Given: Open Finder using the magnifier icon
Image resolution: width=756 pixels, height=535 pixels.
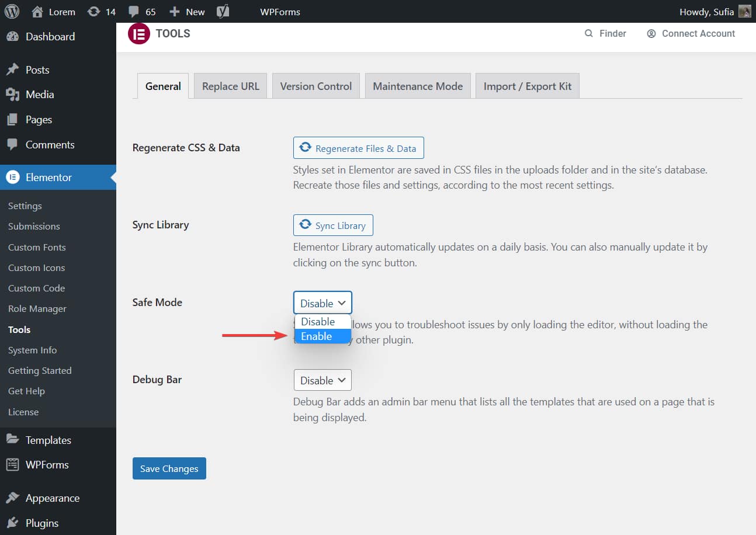Looking at the screenshot, I should (590, 33).
